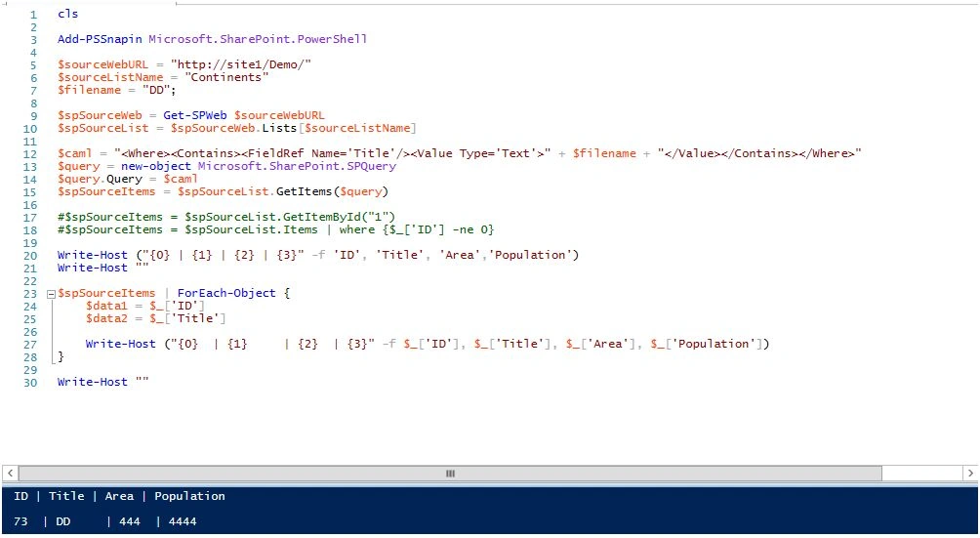Click the horizontal scrollbar right arrow

click(970, 473)
